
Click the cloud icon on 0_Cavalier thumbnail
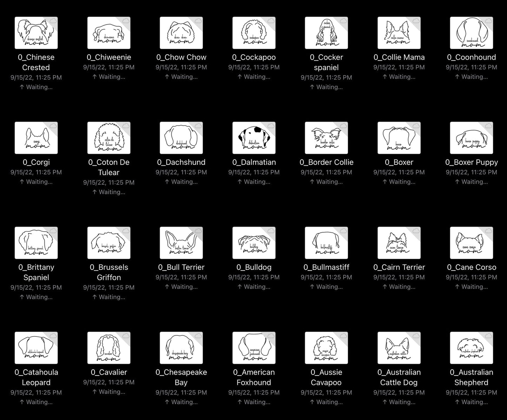pos(126,336)
